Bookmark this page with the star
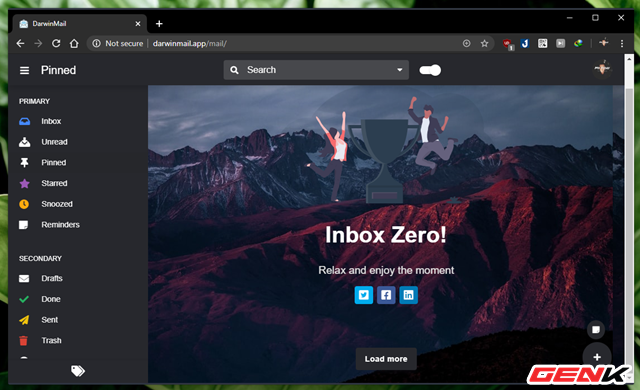640x390 pixels. [x=484, y=43]
